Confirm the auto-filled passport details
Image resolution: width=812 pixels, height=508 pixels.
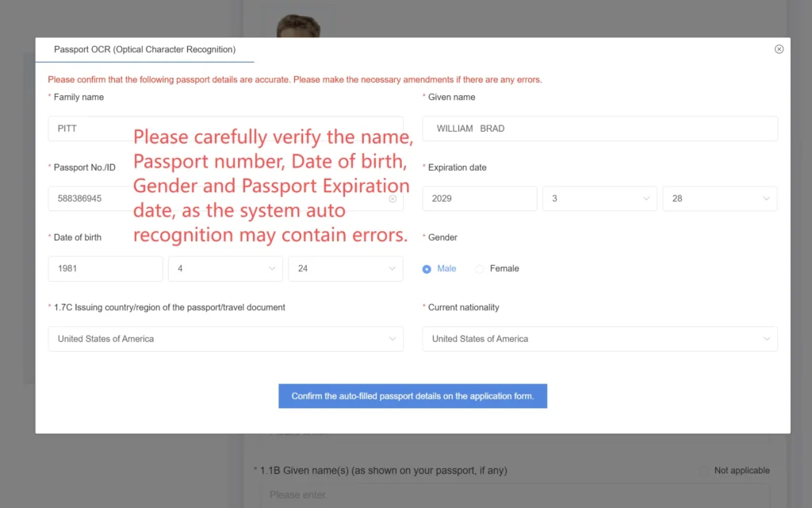(412, 396)
